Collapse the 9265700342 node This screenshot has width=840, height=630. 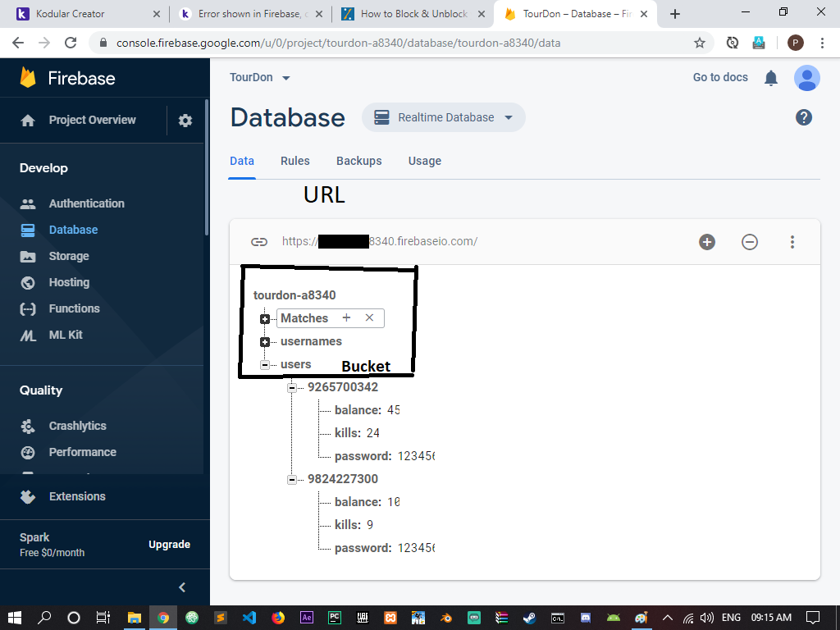(x=292, y=388)
